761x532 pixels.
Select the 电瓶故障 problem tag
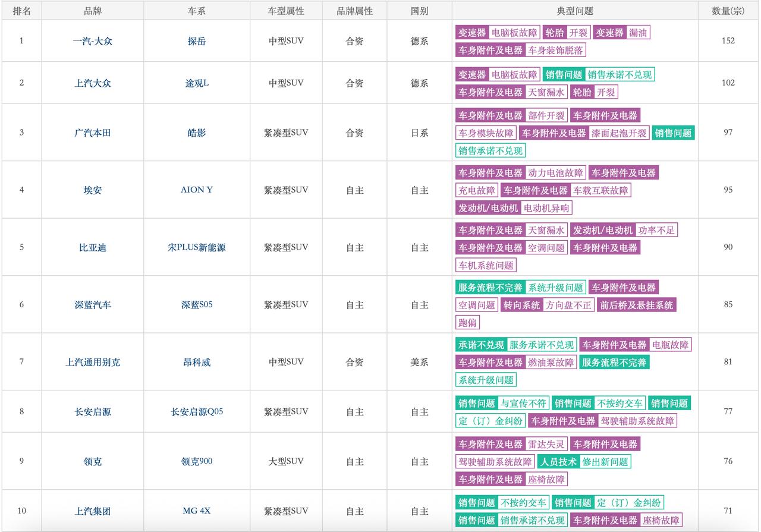(x=671, y=345)
